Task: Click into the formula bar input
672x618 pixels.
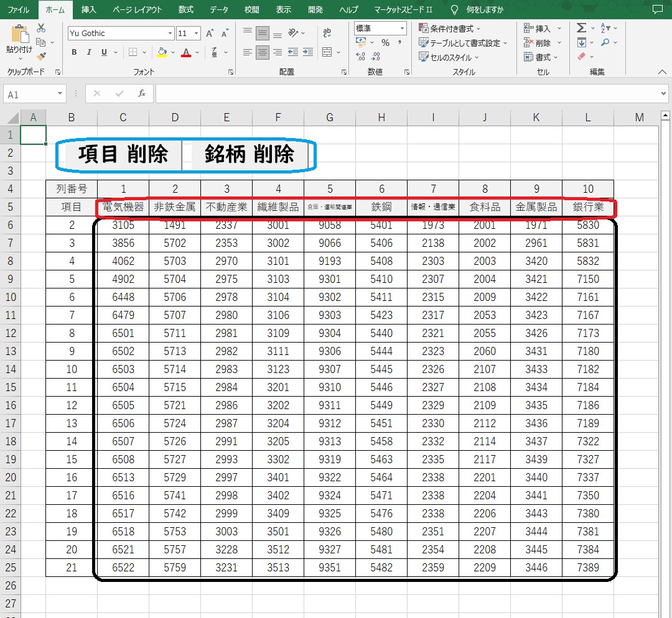Action: 407,94
